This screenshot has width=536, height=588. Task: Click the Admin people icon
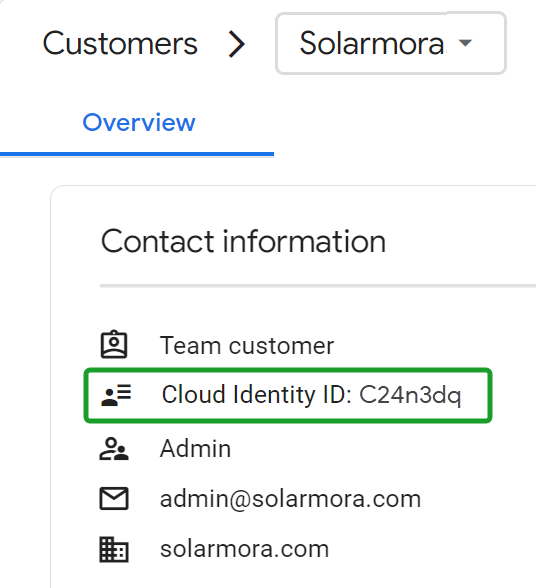click(x=114, y=448)
